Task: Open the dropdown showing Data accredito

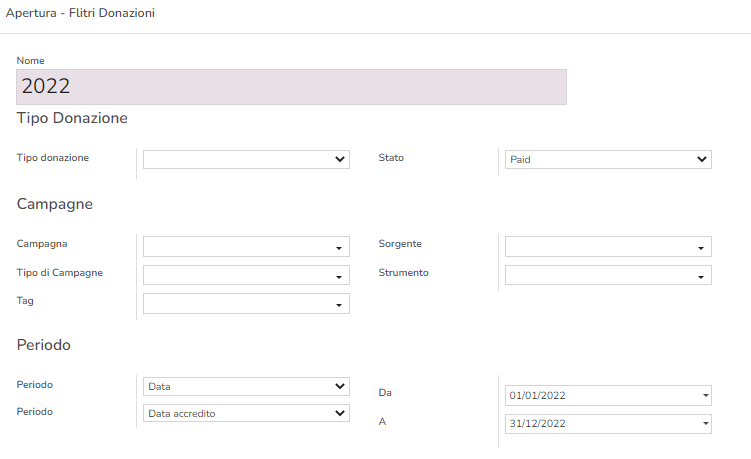Action: [x=246, y=413]
